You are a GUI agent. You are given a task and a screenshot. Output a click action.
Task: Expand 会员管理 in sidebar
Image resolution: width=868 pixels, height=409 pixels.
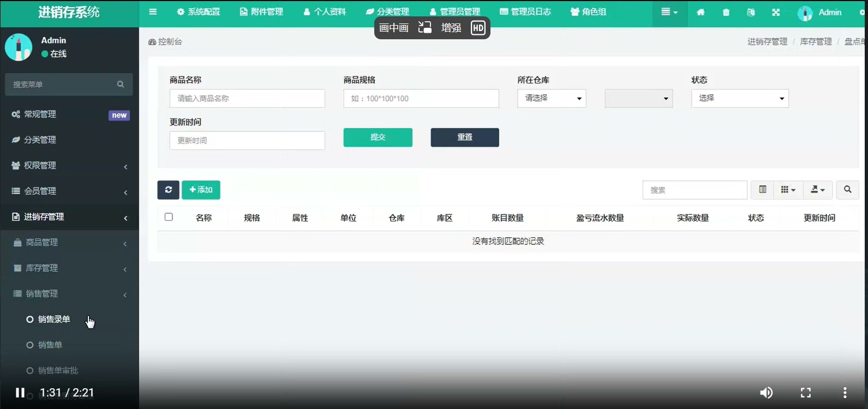pos(69,191)
